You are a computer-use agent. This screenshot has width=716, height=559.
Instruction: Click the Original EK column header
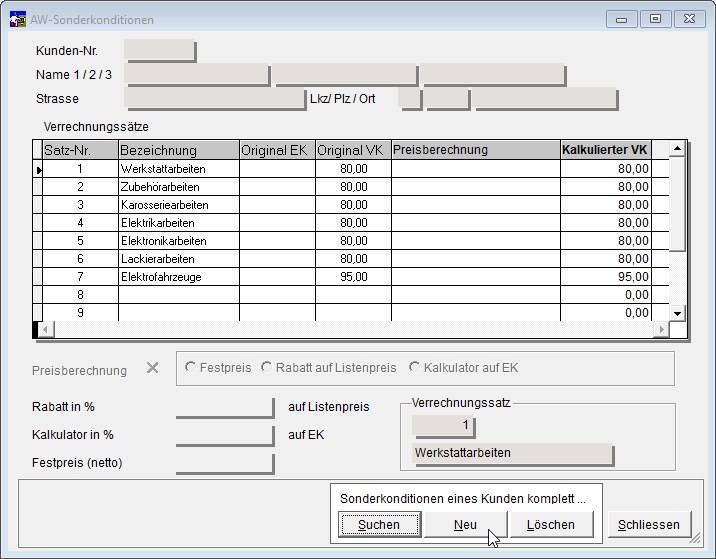(x=277, y=150)
